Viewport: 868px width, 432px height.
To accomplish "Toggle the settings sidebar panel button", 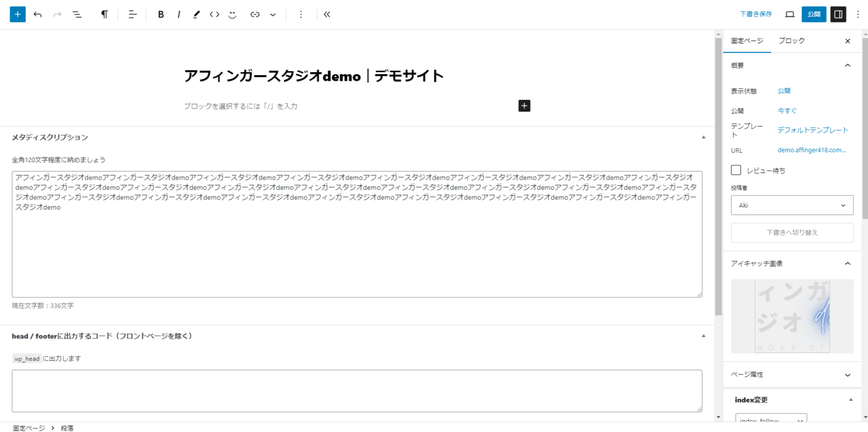I will (x=838, y=15).
